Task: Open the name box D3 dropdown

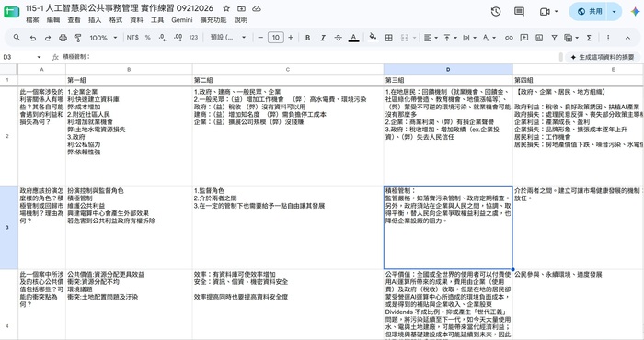Action: (39, 57)
